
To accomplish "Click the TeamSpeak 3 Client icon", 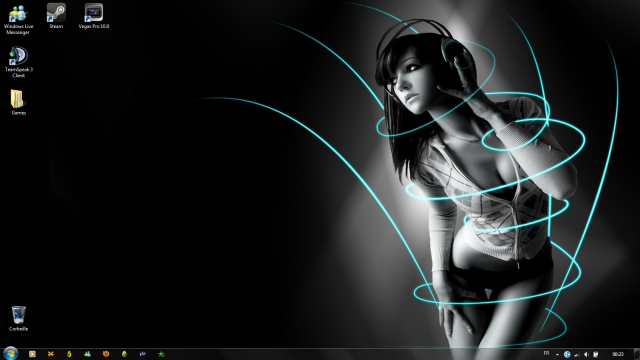I will pyautogui.click(x=18, y=62).
